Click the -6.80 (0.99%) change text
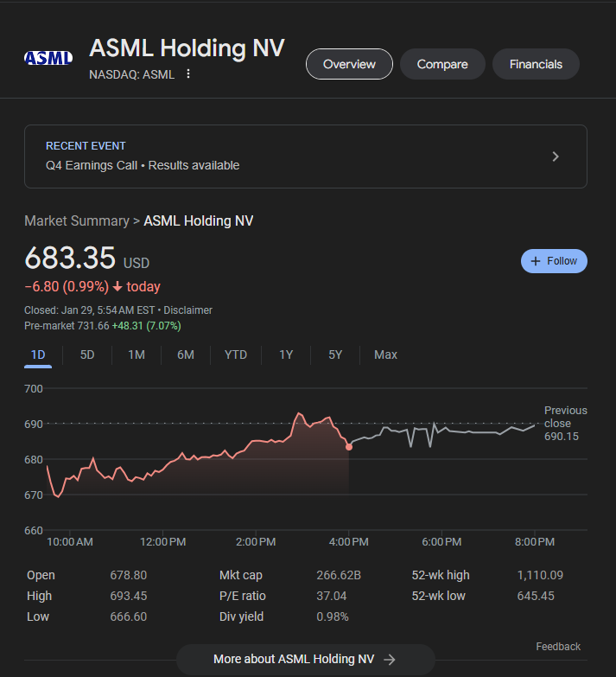 (x=67, y=287)
